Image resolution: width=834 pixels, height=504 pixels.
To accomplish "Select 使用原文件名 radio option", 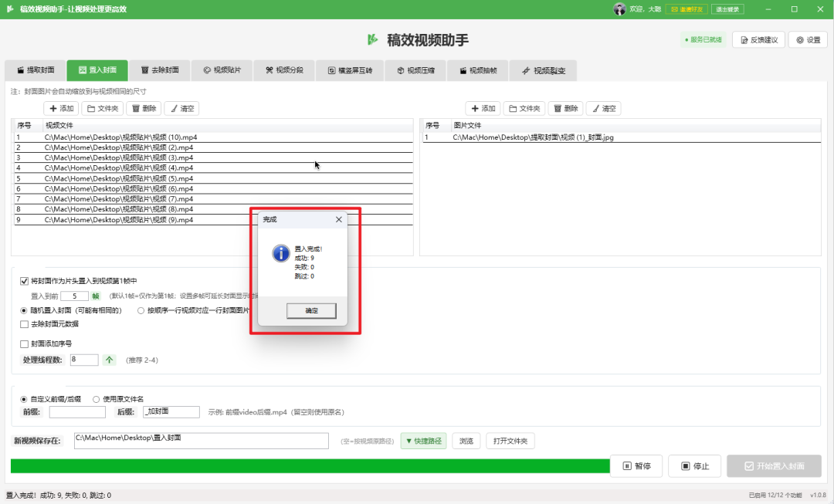I will pos(97,399).
